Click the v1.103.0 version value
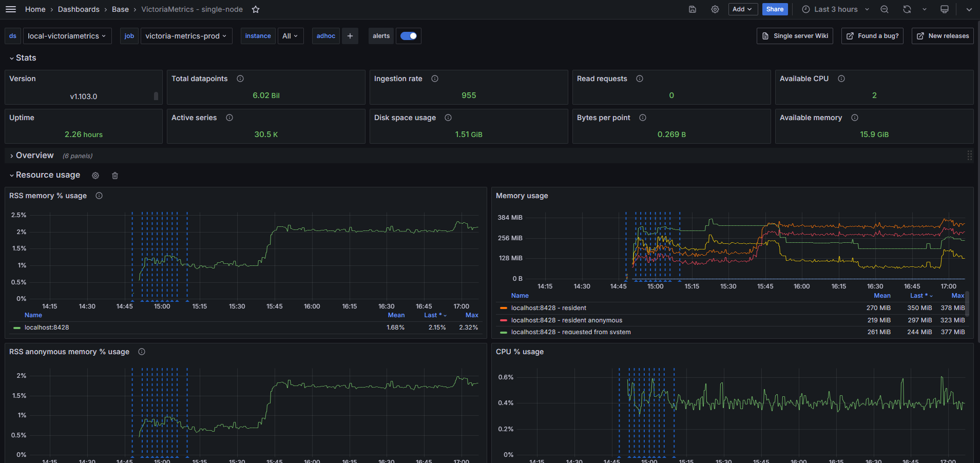 [84, 97]
